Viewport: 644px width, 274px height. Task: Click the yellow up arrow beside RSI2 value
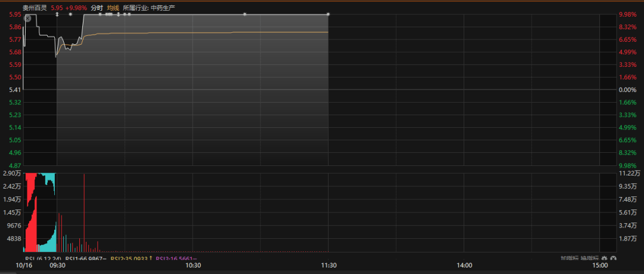tap(151, 258)
